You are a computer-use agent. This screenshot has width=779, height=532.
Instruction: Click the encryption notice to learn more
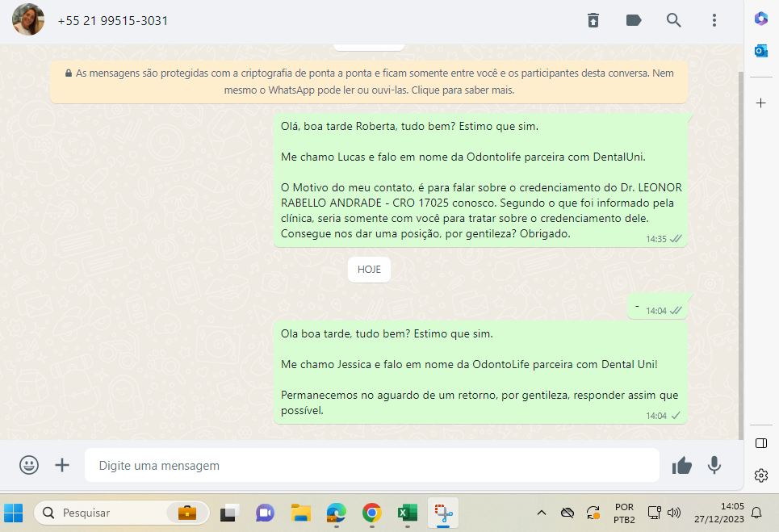click(368, 82)
